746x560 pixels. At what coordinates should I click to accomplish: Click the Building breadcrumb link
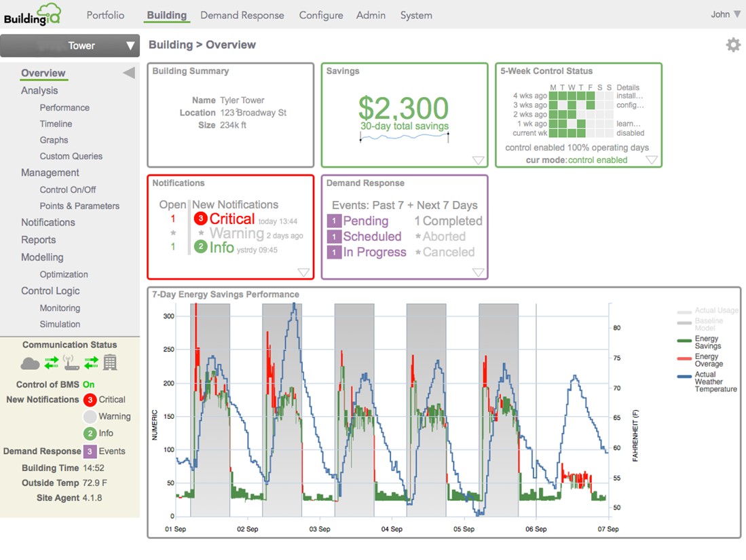(x=171, y=45)
